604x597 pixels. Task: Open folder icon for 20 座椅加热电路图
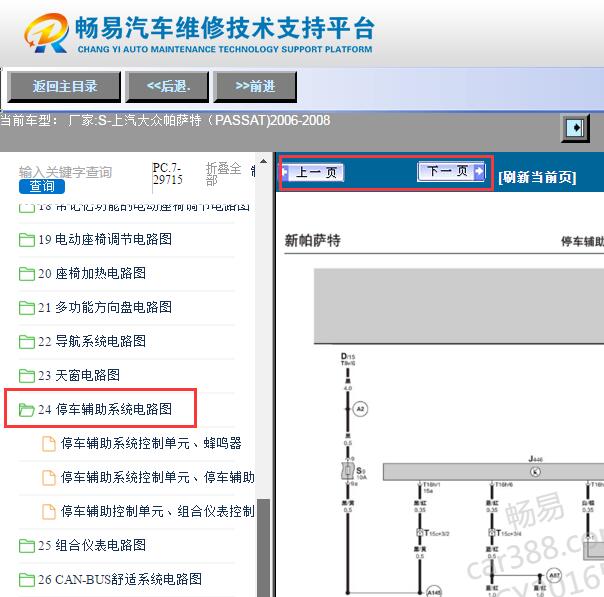27,274
